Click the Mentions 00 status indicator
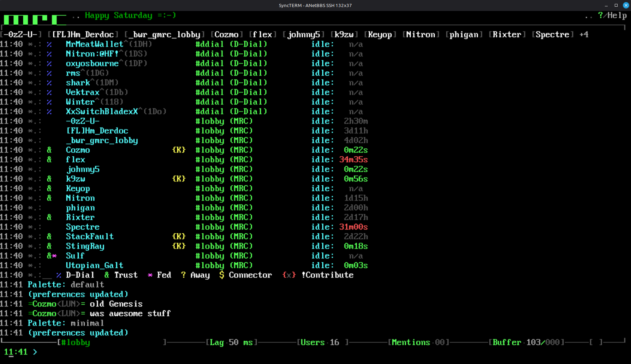631x364 pixels. pyautogui.click(x=418, y=342)
